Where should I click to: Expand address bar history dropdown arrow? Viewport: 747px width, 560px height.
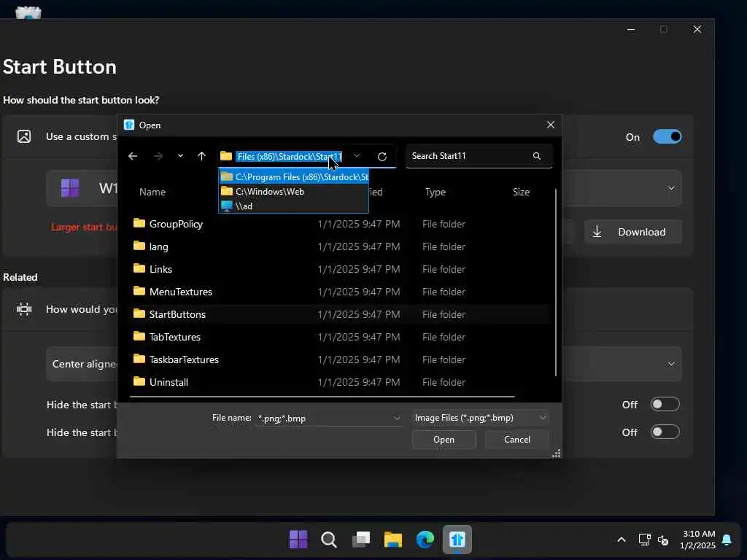356,156
